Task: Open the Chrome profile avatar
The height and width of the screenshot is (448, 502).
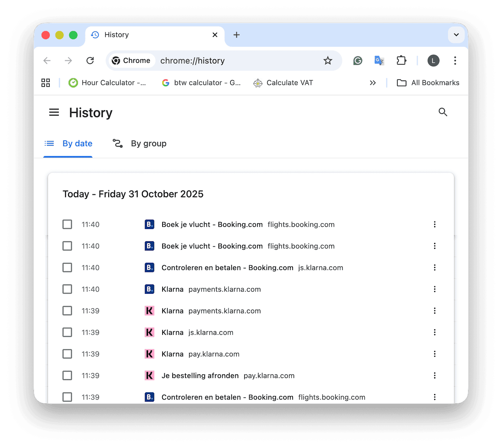Action: [x=433, y=60]
